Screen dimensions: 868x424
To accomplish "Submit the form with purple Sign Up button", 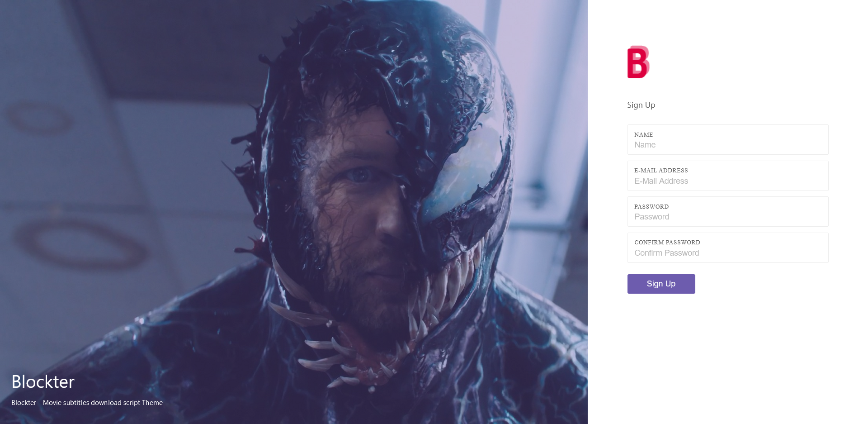I will (661, 284).
